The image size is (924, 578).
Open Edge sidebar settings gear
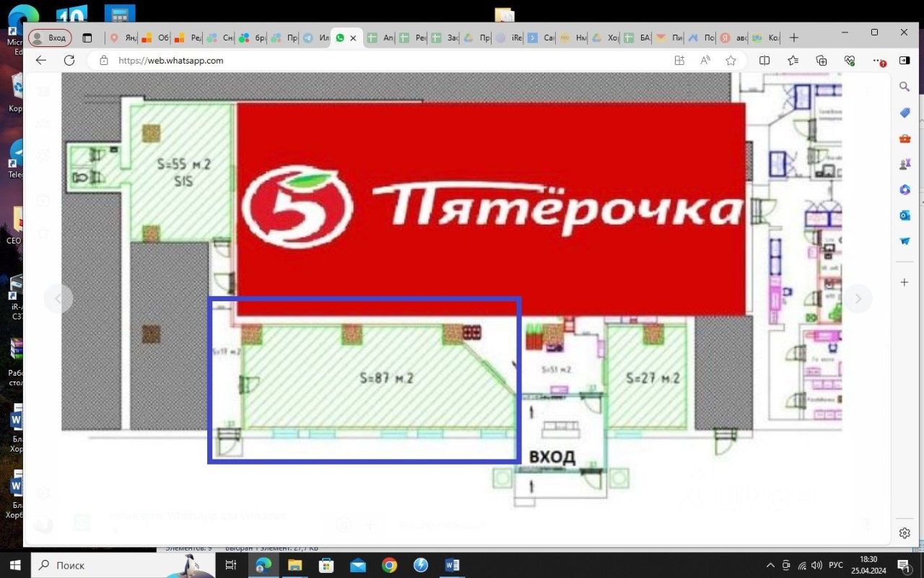coord(905,533)
